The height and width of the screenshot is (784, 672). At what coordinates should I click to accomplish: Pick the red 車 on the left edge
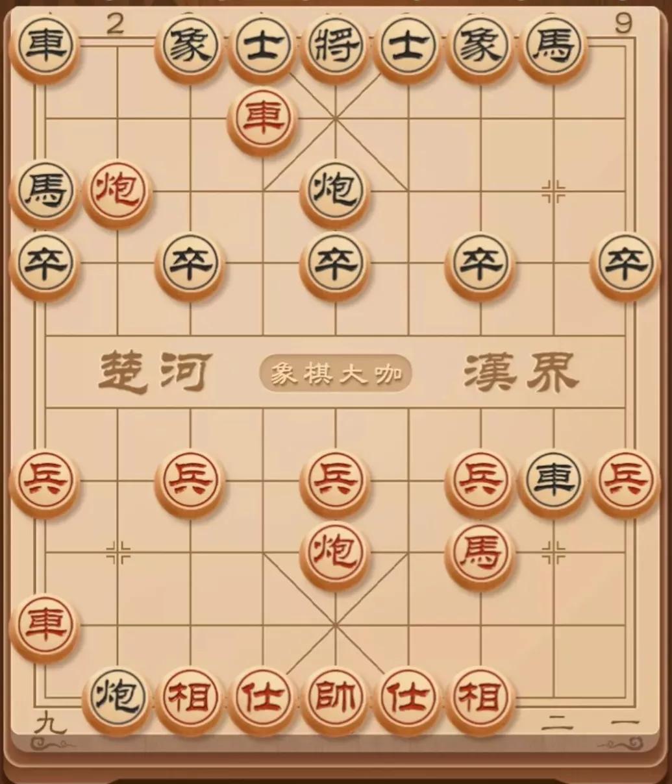point(45,626)
